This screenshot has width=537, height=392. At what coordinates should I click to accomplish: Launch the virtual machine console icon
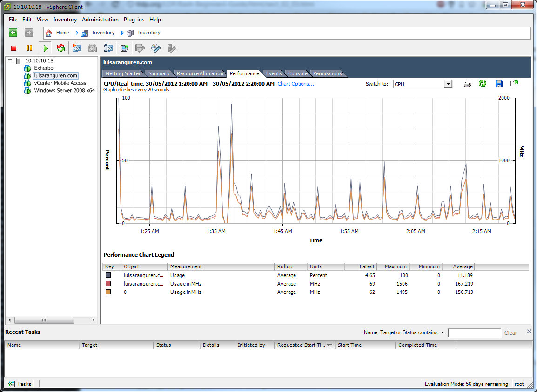pyautogui.click(x=124, y=48)
